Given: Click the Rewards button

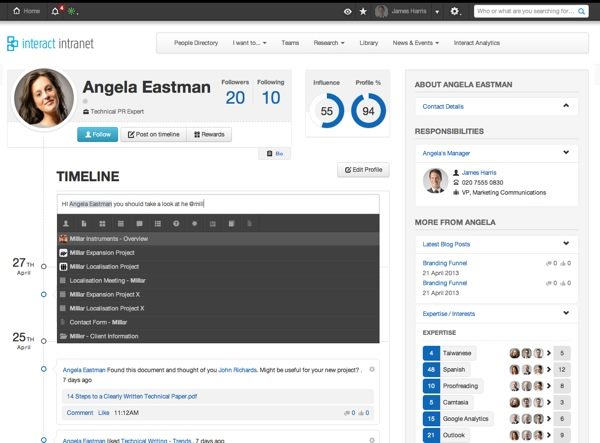Looking at the screenshot, I should pyautogui.click(x=209, y=134).
